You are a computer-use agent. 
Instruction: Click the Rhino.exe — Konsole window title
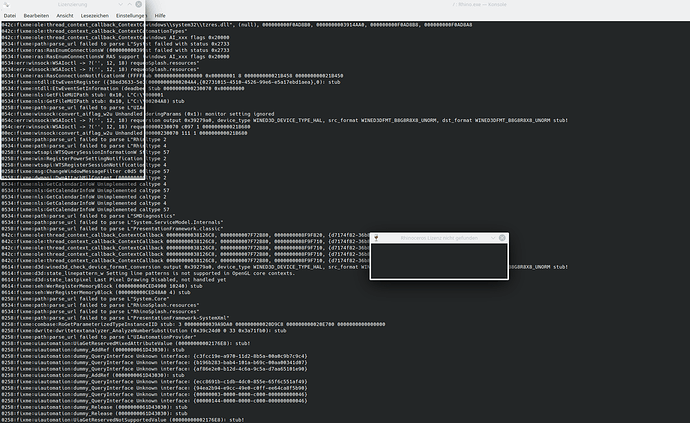(x=480, y=4)
